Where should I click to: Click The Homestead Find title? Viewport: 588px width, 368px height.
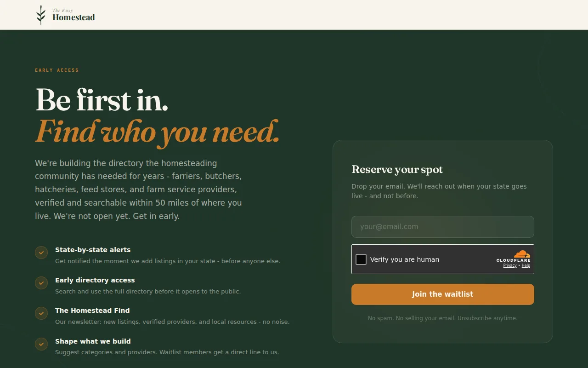92,310
